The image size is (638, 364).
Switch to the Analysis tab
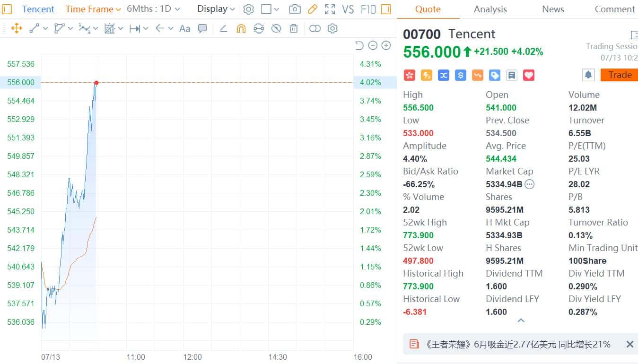[490, 9]
